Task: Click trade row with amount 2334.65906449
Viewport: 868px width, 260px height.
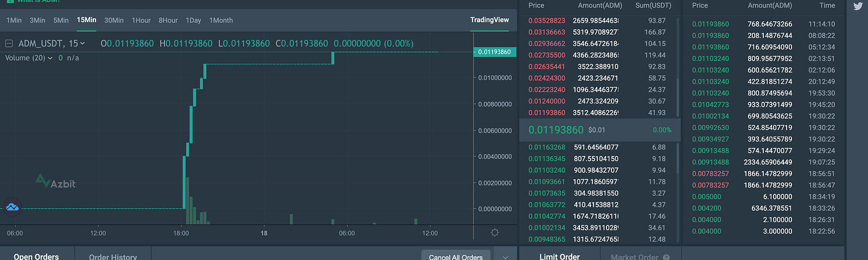Action: 764,162
